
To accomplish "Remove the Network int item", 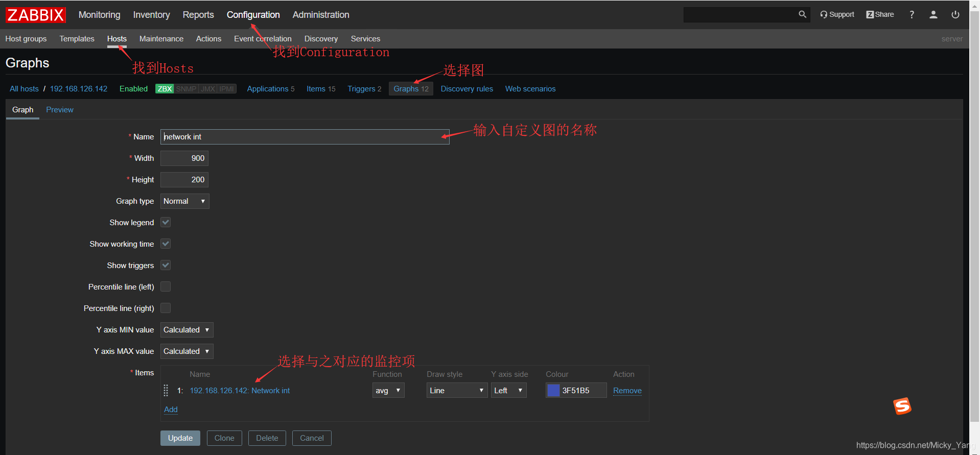I will 627,391.
